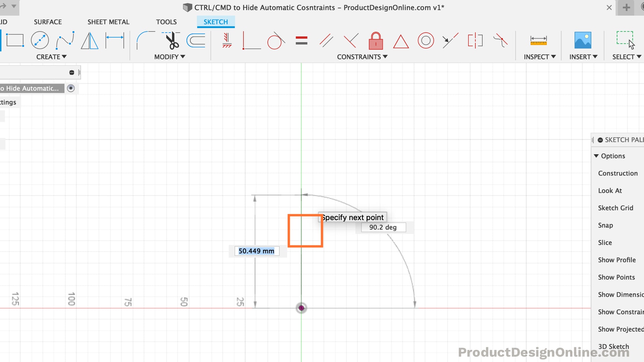Toggle the Show Profile option

click(617, 260)
